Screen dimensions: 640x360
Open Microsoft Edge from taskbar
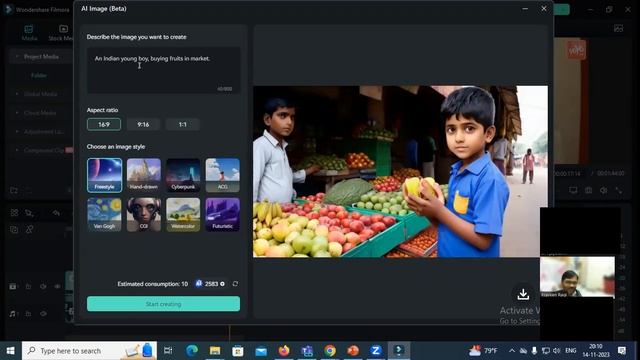[x=192, y=351]
